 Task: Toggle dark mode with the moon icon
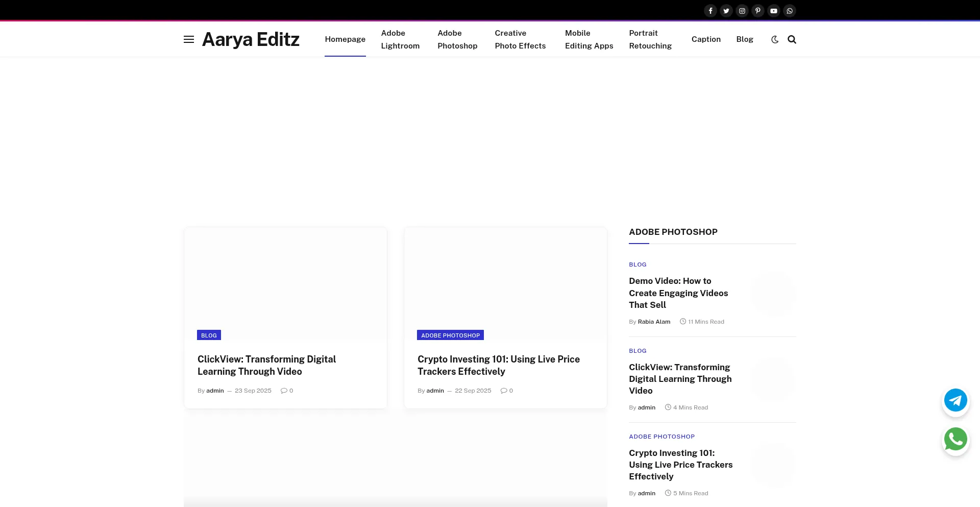[x=775, y=39]
